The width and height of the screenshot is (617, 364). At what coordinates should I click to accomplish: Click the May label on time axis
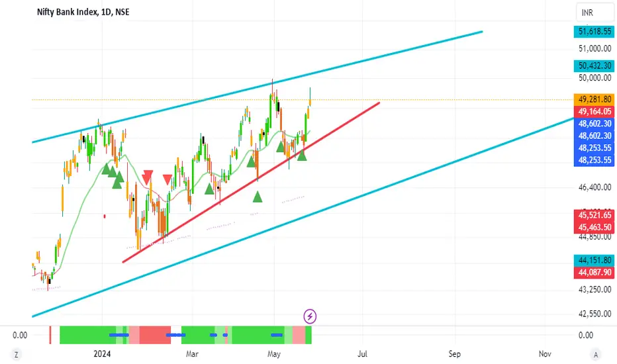[x=274, y=354]
